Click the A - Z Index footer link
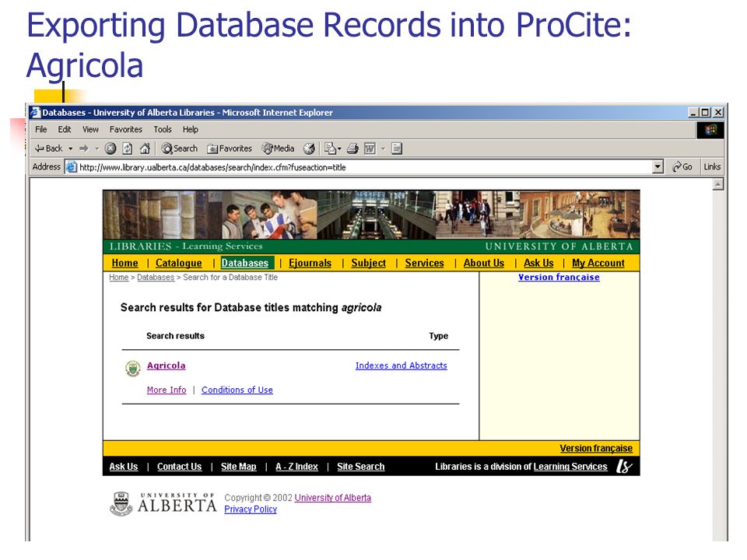The height and width of the screenshot is (560, 747). tap(296, 467)
